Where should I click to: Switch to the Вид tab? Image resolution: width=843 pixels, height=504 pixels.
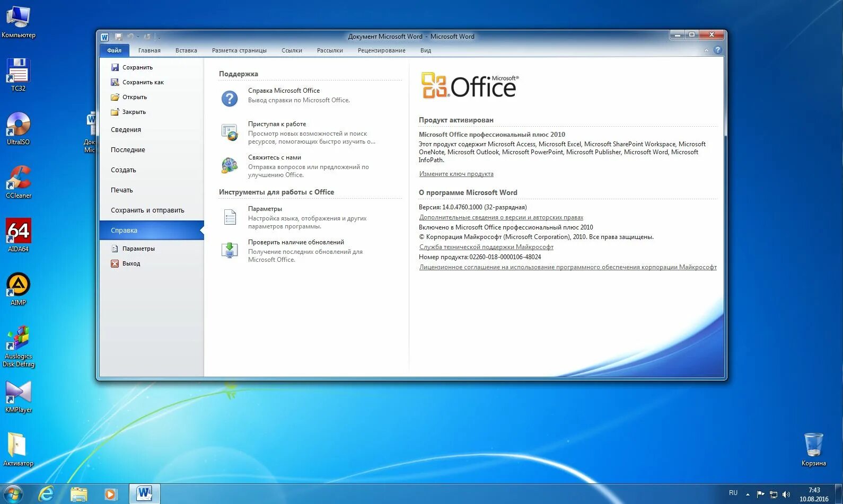point(426,50)
